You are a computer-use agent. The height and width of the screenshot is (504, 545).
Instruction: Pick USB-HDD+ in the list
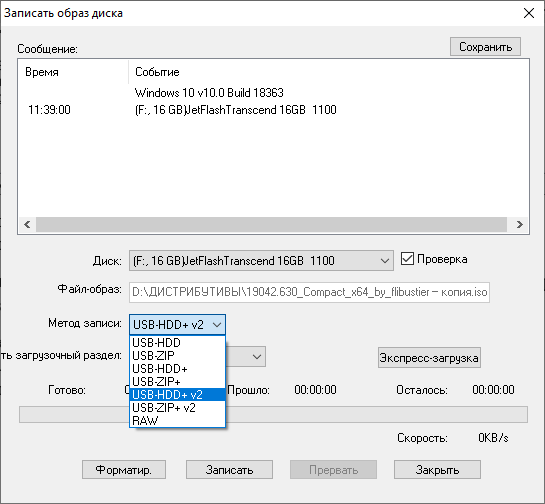click(177, 368)
